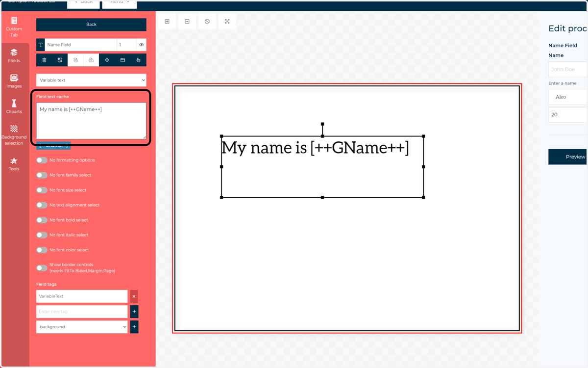
Task: Open the Tools sidebar panel
Action: coord(14,164)
